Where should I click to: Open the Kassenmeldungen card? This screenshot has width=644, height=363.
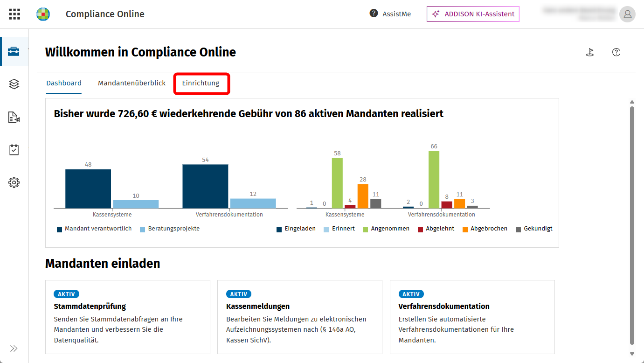coord(300,317)
